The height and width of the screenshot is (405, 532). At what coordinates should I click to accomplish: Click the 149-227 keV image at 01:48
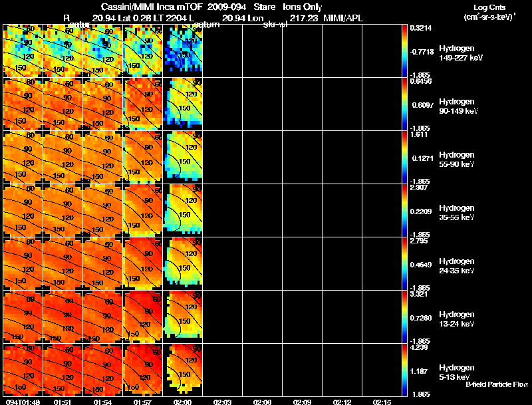(23, 51)
